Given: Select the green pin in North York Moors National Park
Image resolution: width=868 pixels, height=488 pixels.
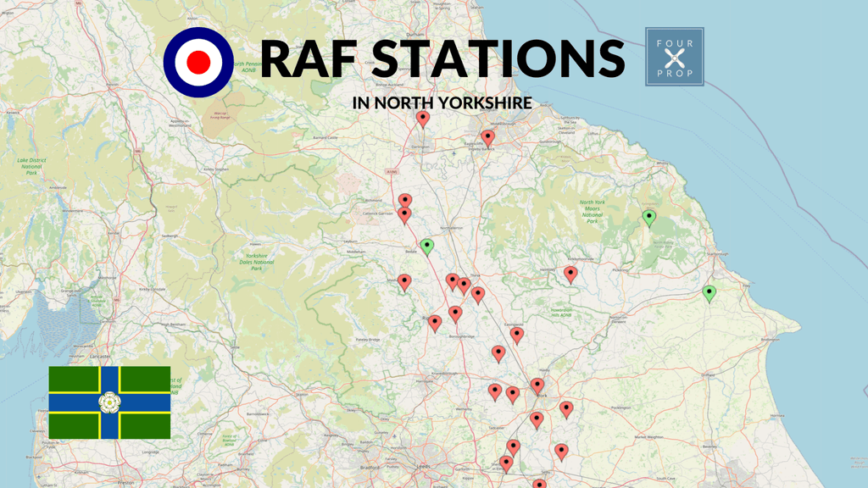Looking at the screenshot, I should (649, 216).
